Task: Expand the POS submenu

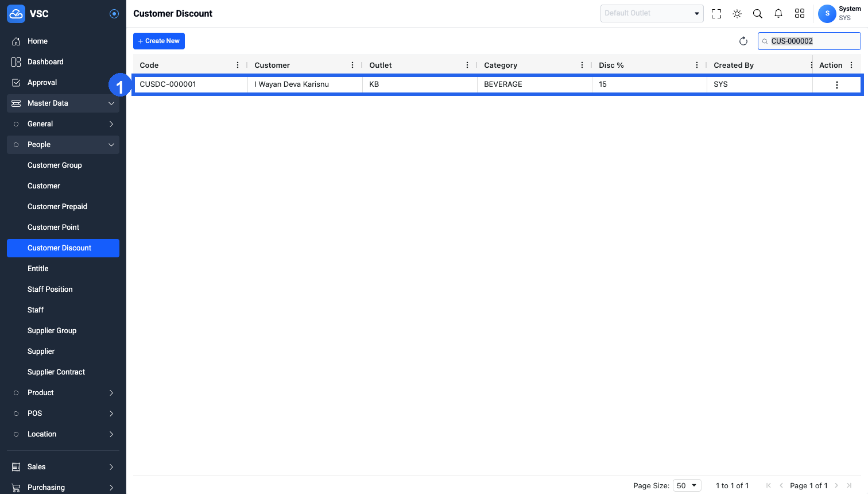Action: (x=63, y=414)
